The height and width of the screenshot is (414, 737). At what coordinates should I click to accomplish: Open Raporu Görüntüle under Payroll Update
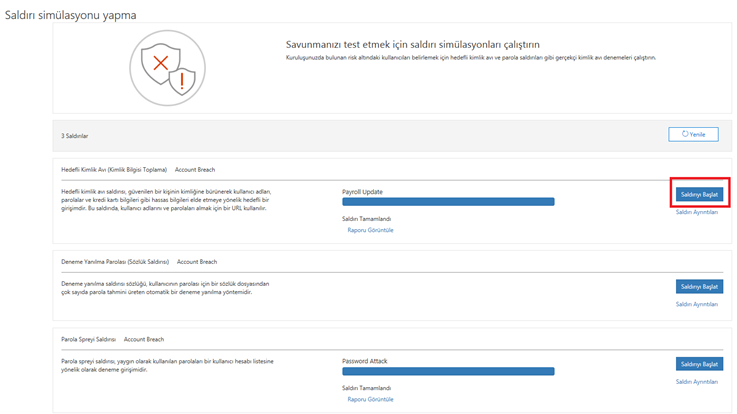[370, 230]
